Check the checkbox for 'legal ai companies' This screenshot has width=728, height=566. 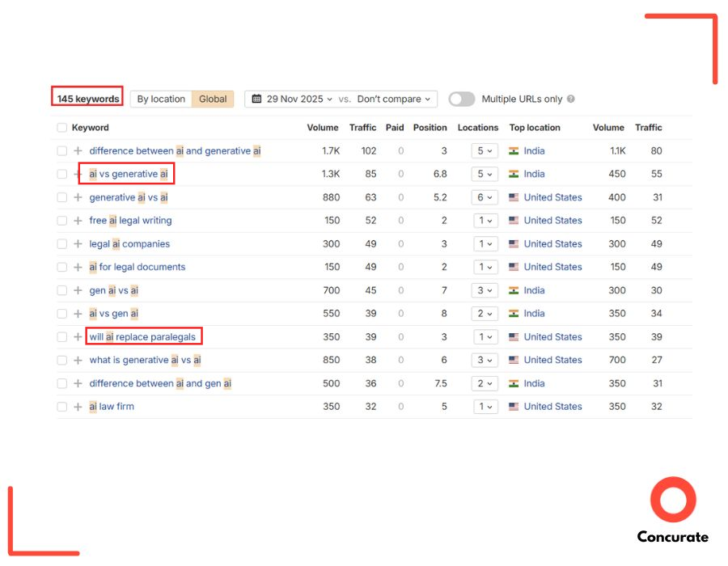click(x=61, y=243)
